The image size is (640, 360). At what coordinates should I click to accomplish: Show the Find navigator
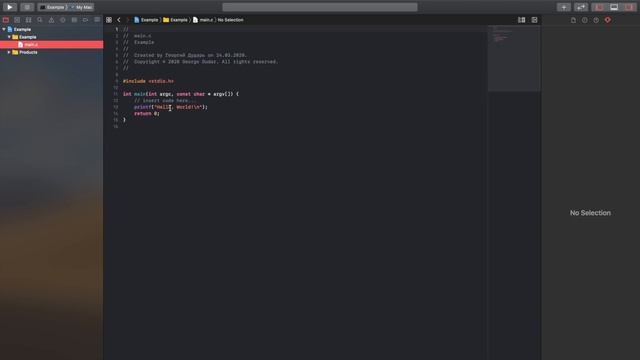[40, 20]
